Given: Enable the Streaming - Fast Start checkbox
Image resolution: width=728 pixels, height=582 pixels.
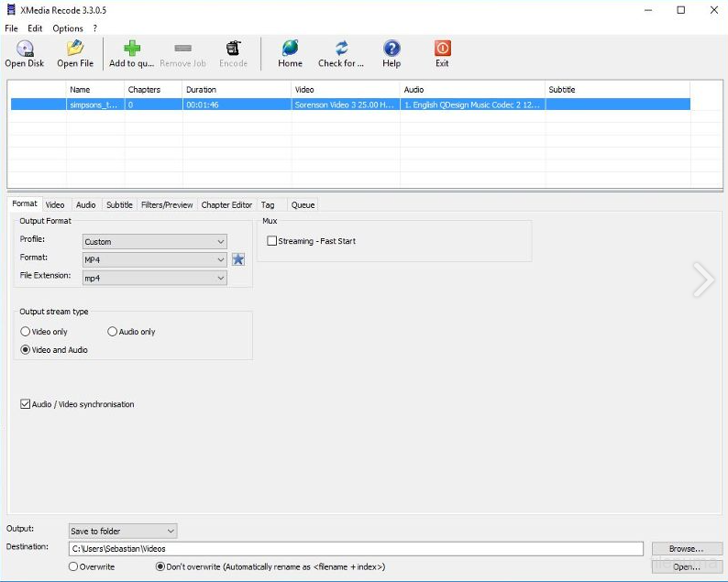Looking at the screenshot, I should (272, 241).
